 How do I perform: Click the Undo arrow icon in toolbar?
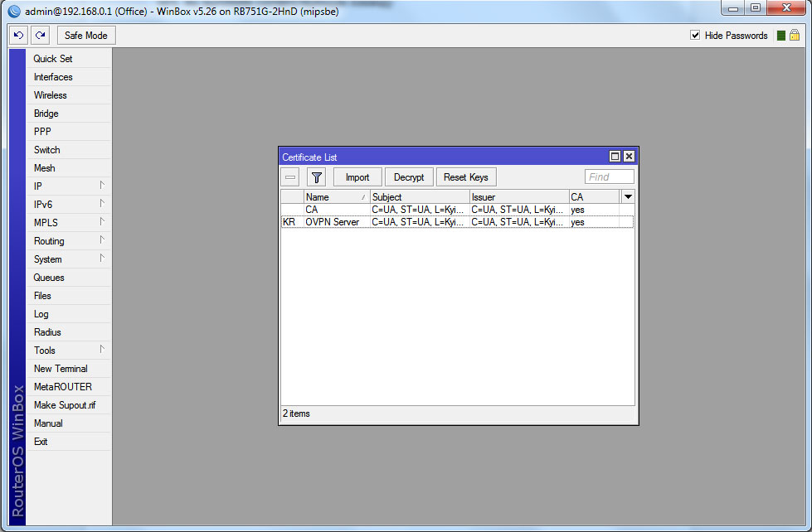pos(19,36)
